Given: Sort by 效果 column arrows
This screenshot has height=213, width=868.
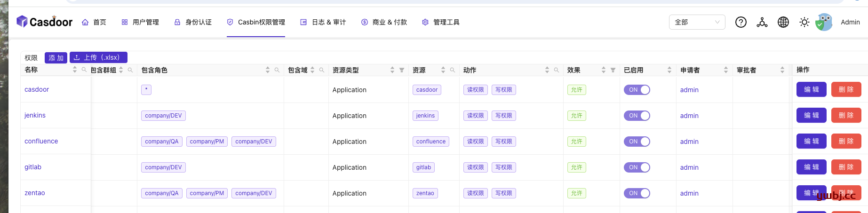Looking at the screenshot, I should [604, 70].
